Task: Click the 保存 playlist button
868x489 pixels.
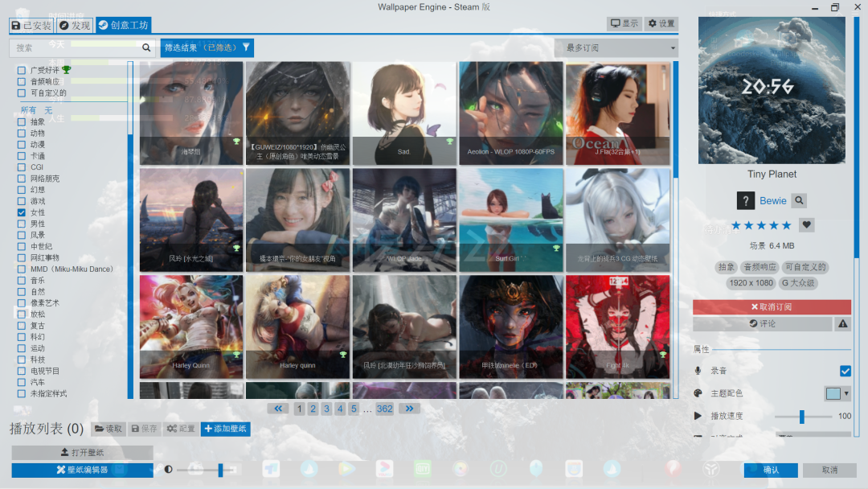Action: [144, 429]
